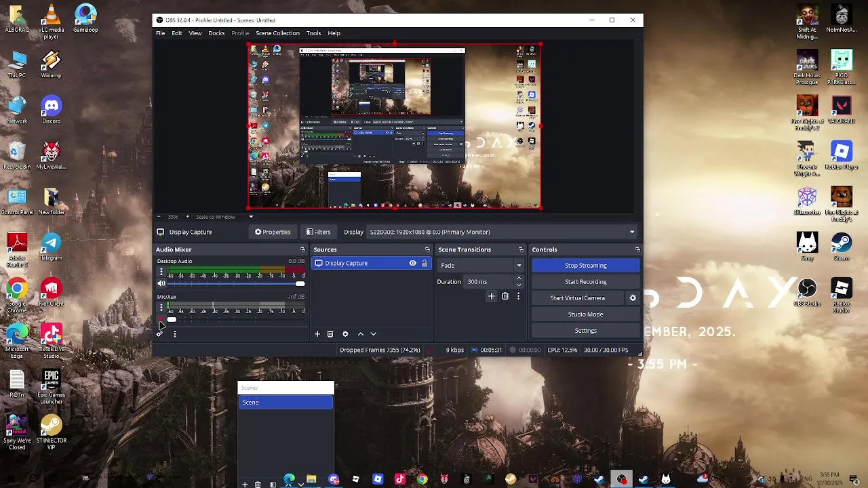Undock the Controls panel
Screen dimensions: 868x488
coord(637,249)
